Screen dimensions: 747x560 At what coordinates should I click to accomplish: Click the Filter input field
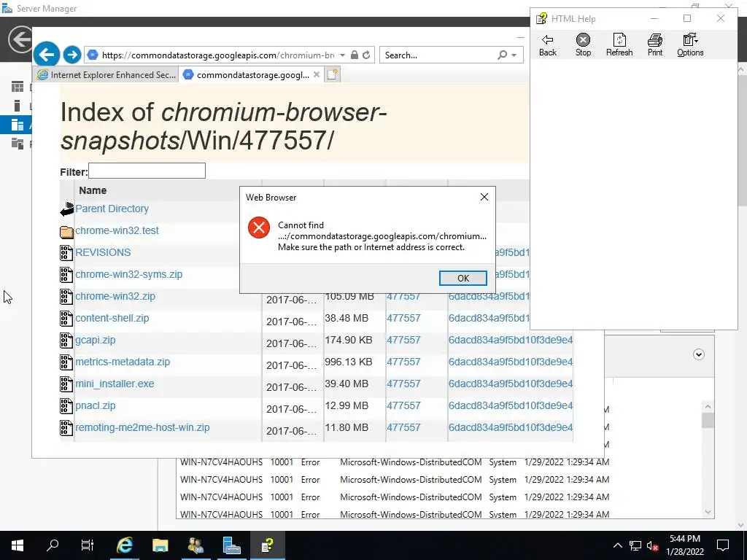click(x=147, y=171)
